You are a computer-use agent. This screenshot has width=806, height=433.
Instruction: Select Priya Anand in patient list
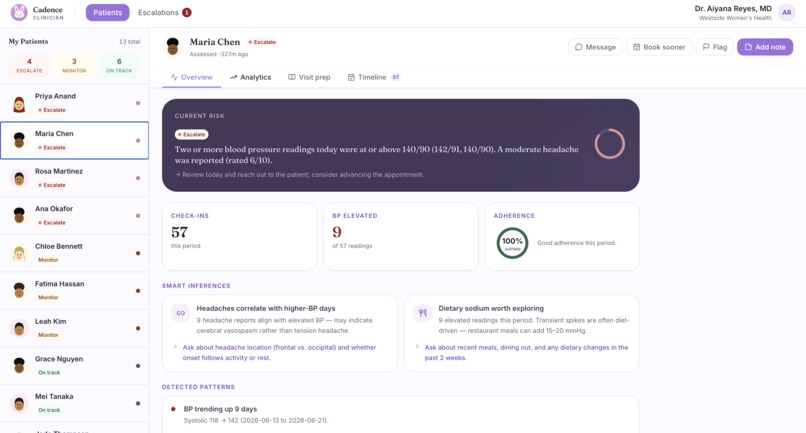pyautogui.click(x=75, y=103)
